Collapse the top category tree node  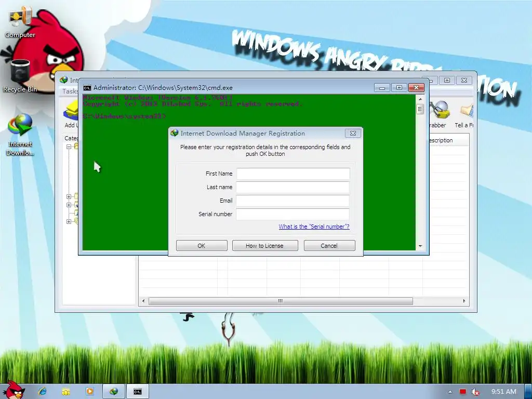tap(69, 147)
